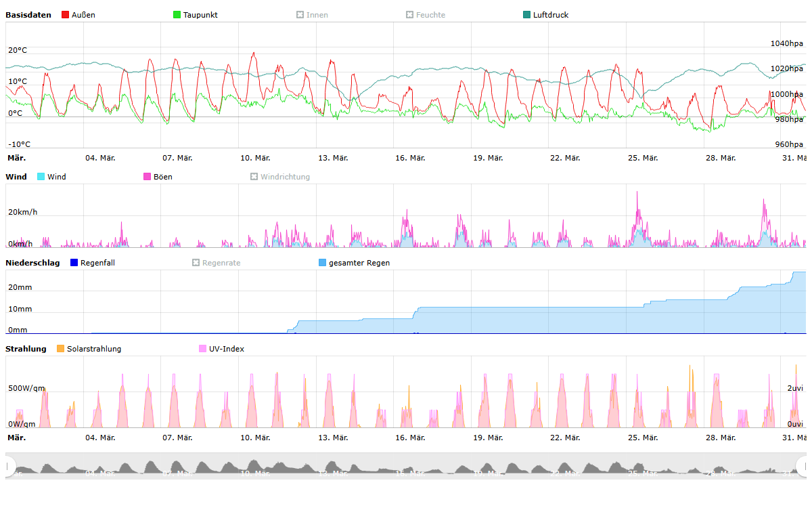The width and height of the screenshot is (812, 508).
Task: Toggle the Windrichtung series on
Action: [254, 177]
